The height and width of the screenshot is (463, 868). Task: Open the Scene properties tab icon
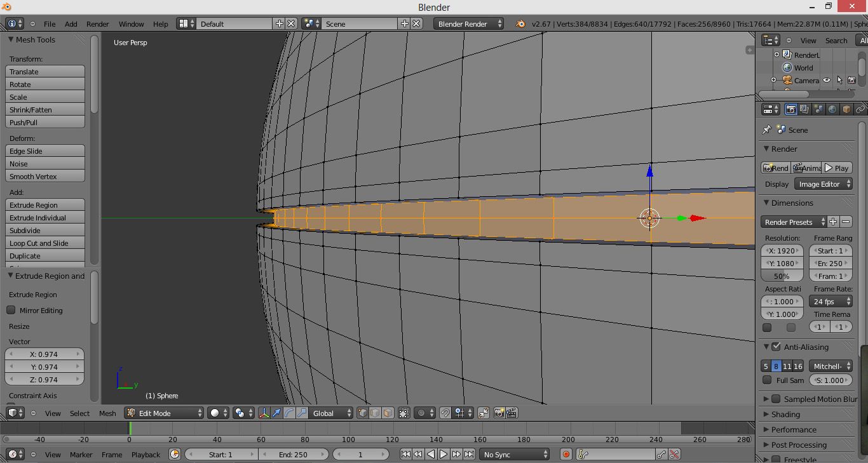pos(818,109)
